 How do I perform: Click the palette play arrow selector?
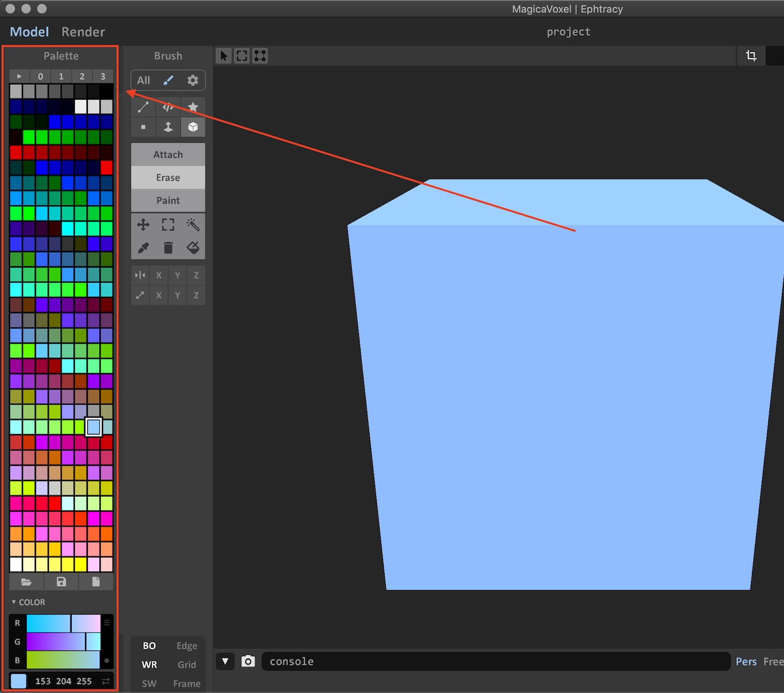(x=19, y=76)
